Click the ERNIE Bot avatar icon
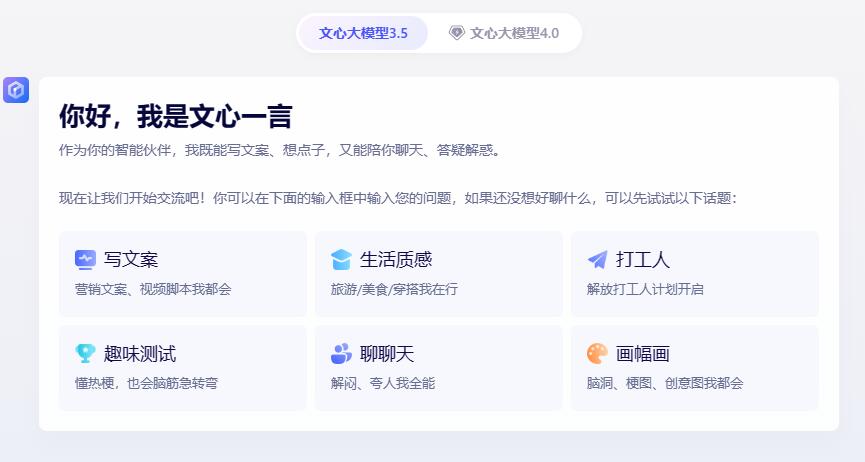865x462 pixels. point(16,90)
